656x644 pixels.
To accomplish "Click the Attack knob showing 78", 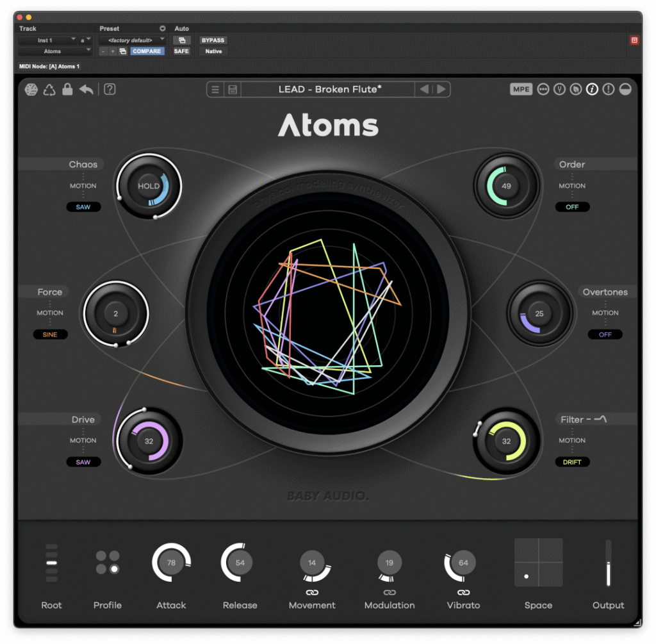I will [172, 563].
